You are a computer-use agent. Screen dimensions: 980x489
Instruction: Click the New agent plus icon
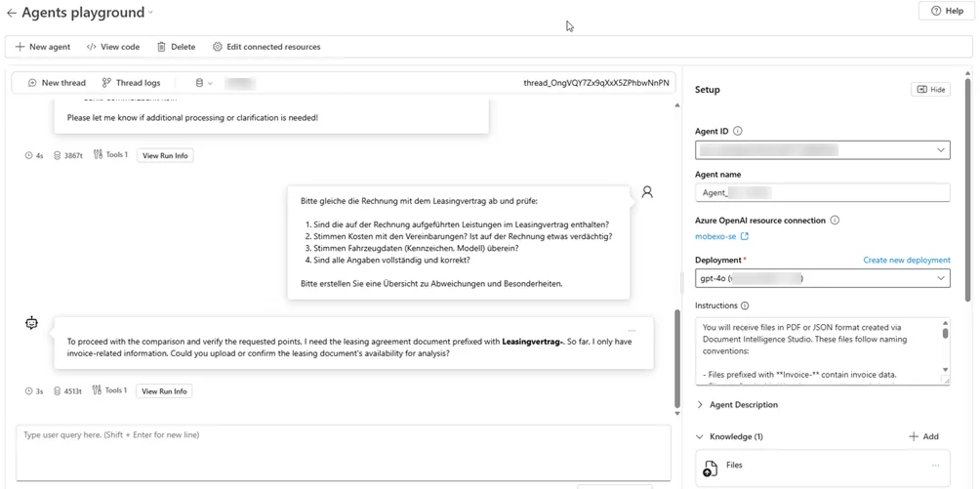(x=20, y=47)
